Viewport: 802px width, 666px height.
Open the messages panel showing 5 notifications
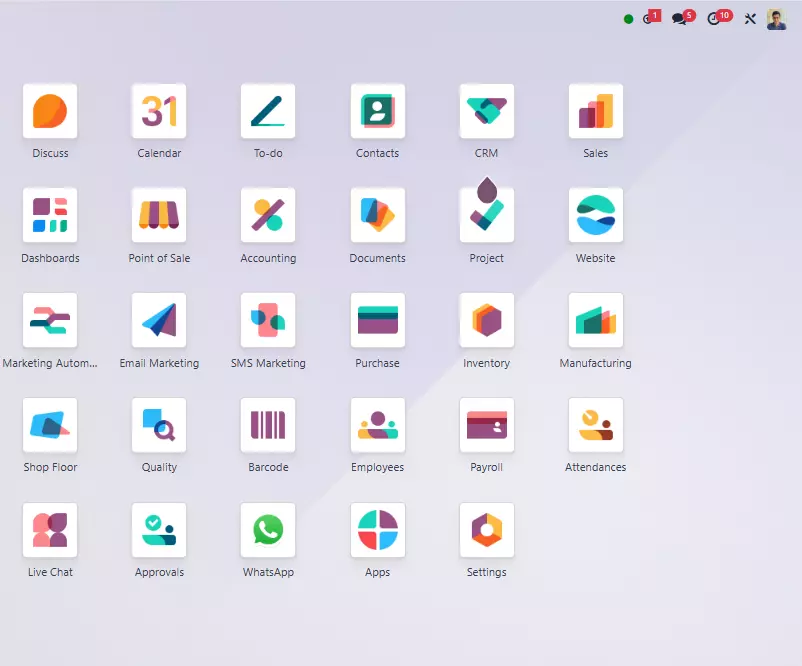coord(680,18)
